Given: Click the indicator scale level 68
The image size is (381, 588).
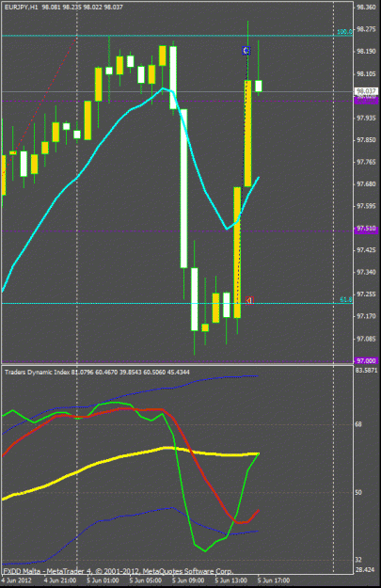Looking at the screenshot, I should [x=358, y=424].
